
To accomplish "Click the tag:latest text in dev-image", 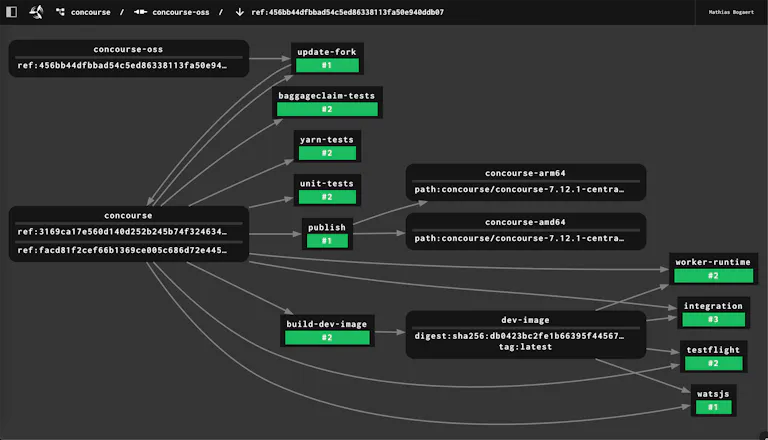I will tap(525, 347).
